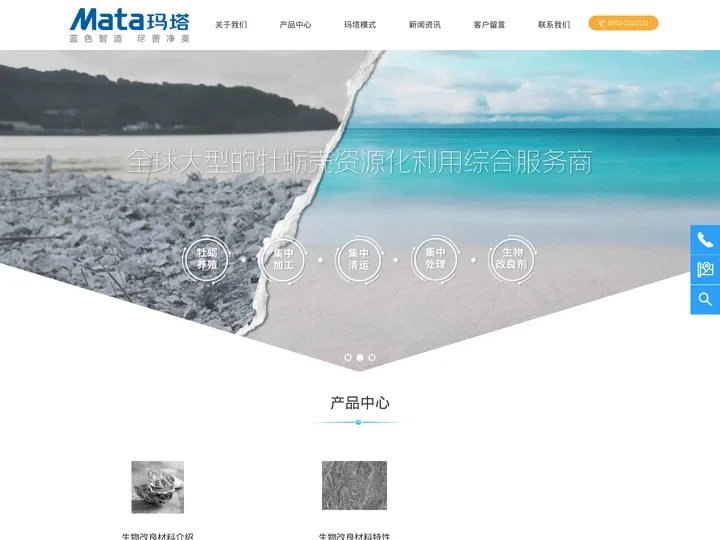
Task: Switch to the first carousel slide dot
Action: click(x=348, y=357)
